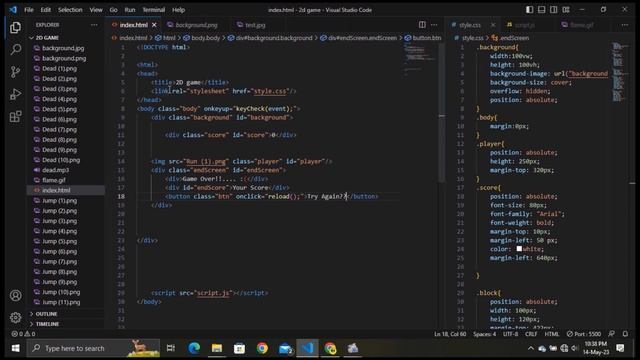Switch to the flame.gif tab
This screenshot has width=640, height=360.
(x=581, y=25)
